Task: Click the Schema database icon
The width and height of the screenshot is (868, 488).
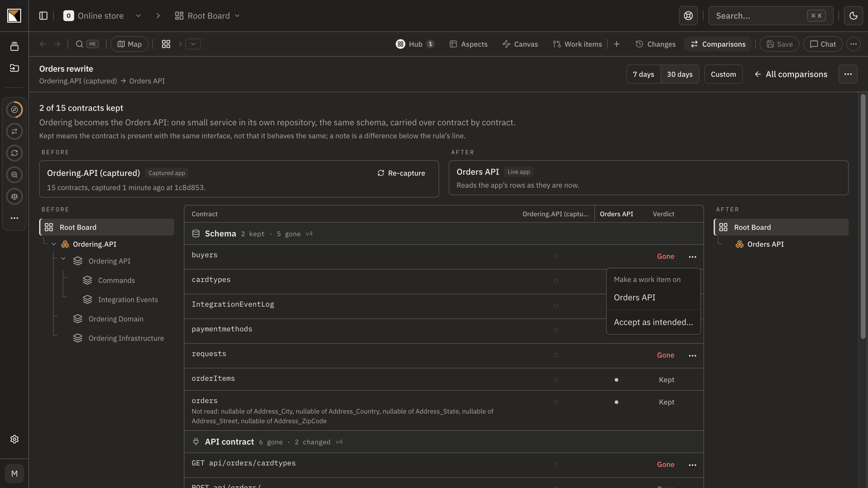Action: 196,234
